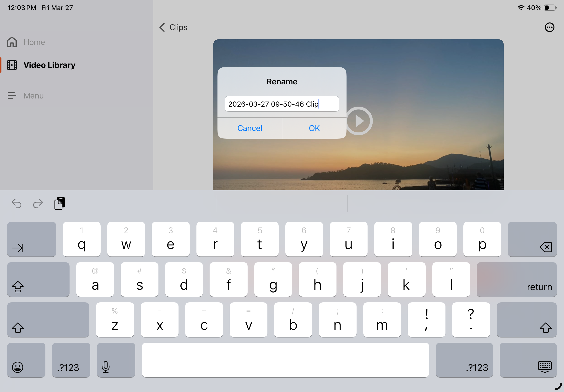564x392 pixels.
Task: Hide the keyboard using dismiss key
Action: 528,360
